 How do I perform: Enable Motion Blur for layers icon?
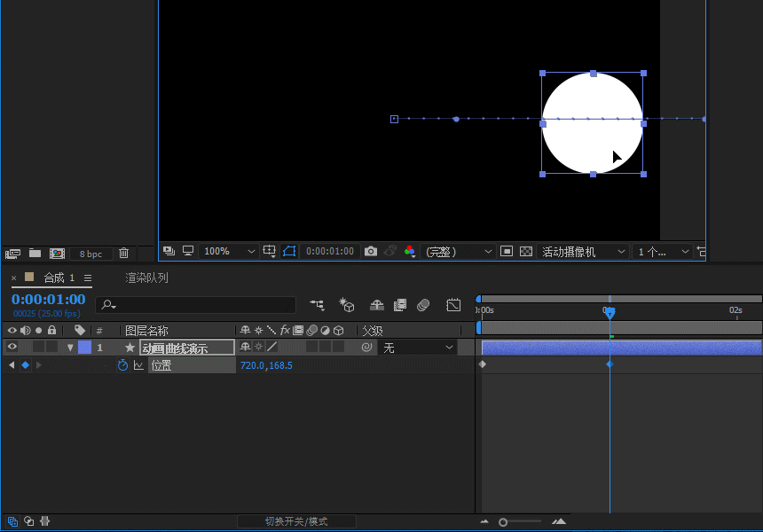[x=423, y=305]
